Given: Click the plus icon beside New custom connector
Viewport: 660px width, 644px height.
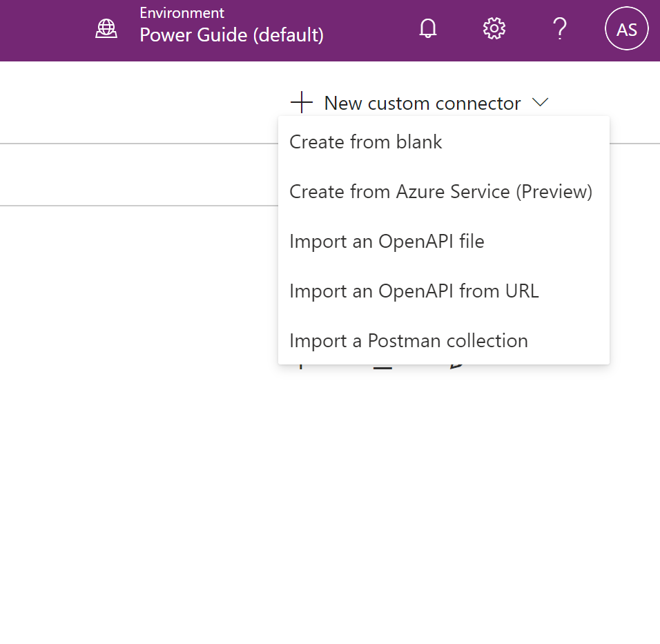Looking at the screenshot, I should tap(302, 102).
